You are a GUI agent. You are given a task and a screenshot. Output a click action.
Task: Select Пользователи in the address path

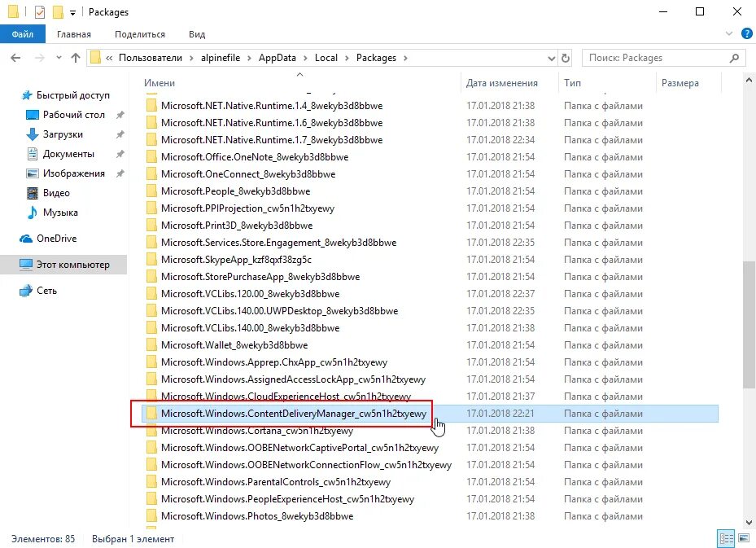151,58
